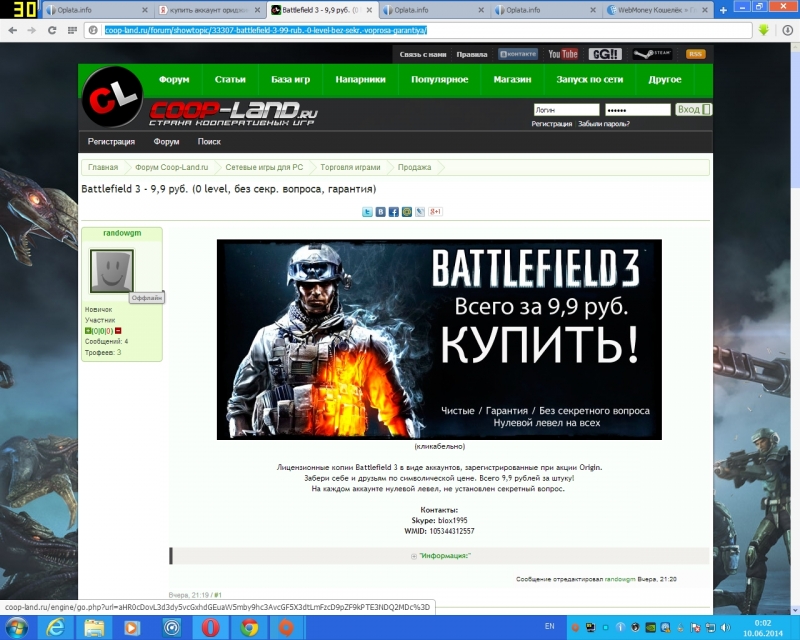Open the Продажа breadcrumb
The width and height of the screenshot is (800, 640).
(x=414, y=167)
